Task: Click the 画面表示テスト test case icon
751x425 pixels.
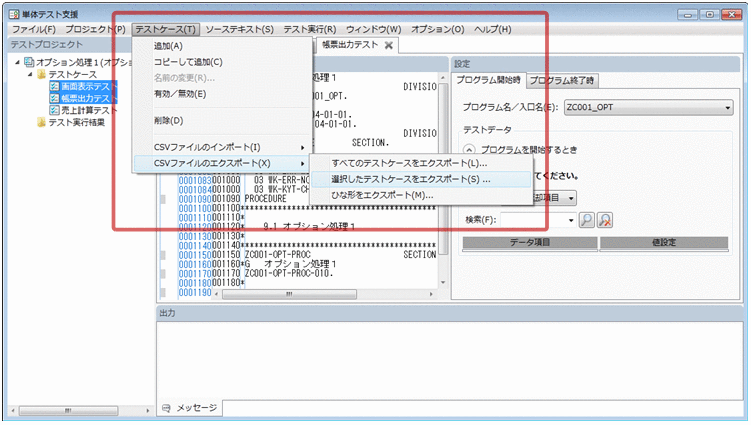Action: (x=54, y=86)
